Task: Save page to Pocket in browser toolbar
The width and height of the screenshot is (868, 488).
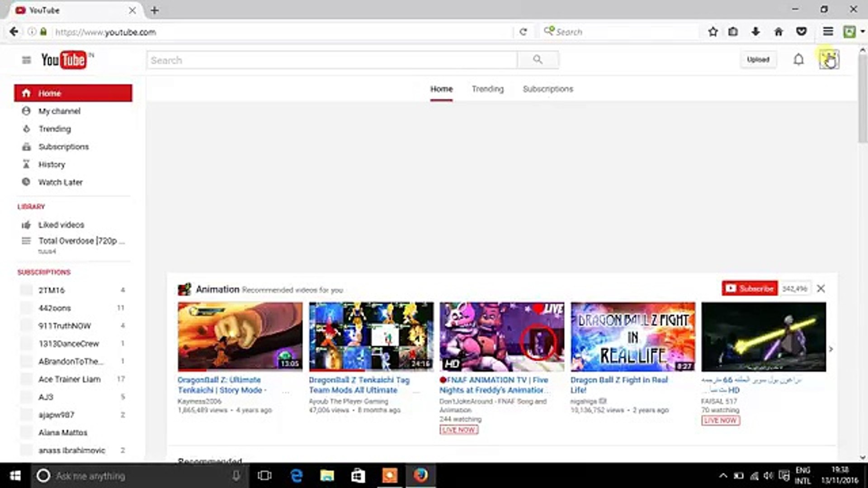Action: (x=802, y=32)
